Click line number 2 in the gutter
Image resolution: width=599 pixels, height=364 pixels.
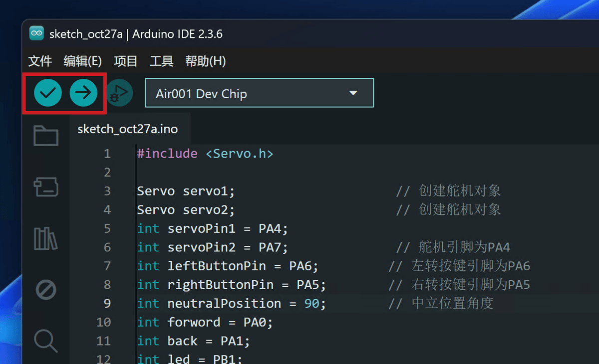pos(107,173)
